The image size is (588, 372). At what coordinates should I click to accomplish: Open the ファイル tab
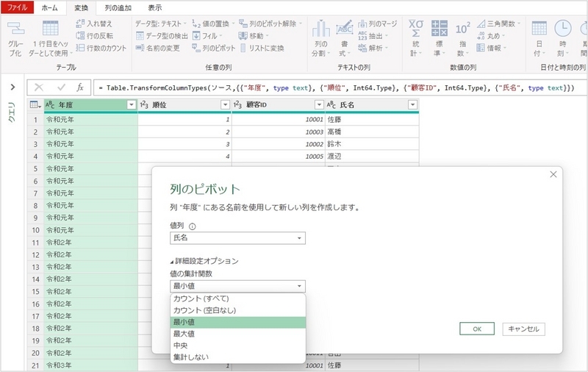pyautogui.click(x=17, y=7)
